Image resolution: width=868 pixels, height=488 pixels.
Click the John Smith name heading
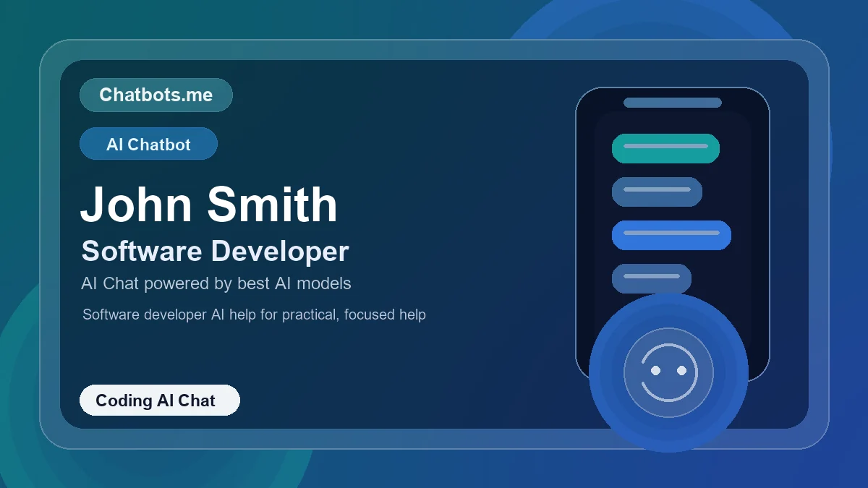pos(208,205)
